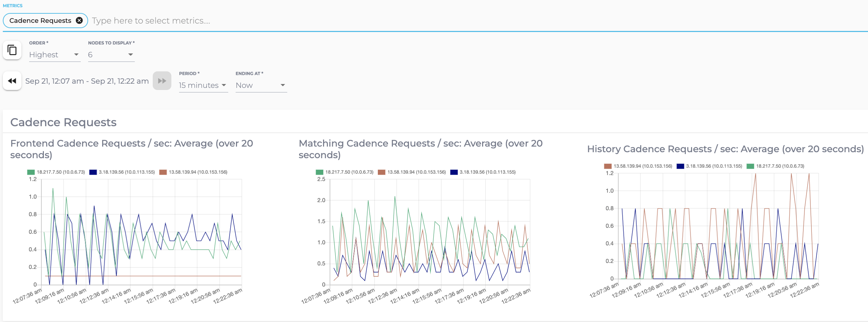The width and height of the screenshot is (868, 322).
Task: Toggle blue 3.18.139.56 series in Frontend chart
Action: [122, 172]
